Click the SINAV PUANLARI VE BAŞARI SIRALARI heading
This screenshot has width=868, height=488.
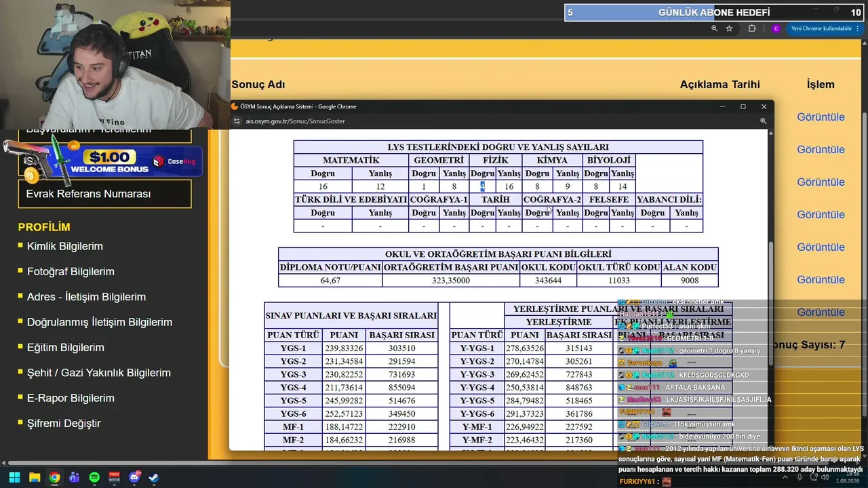[351, 316]
